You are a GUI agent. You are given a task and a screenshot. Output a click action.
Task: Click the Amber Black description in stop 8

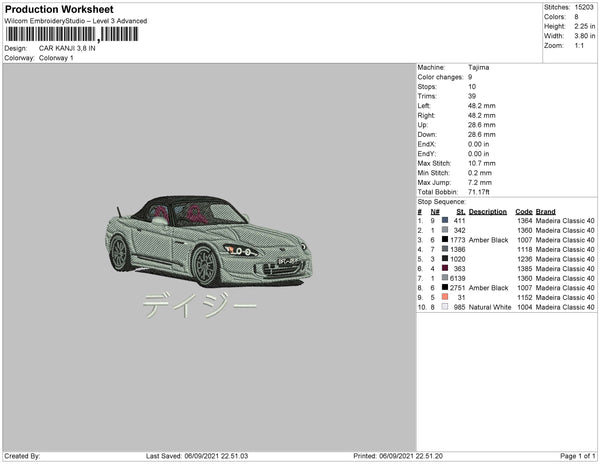[x=491, y=288]
